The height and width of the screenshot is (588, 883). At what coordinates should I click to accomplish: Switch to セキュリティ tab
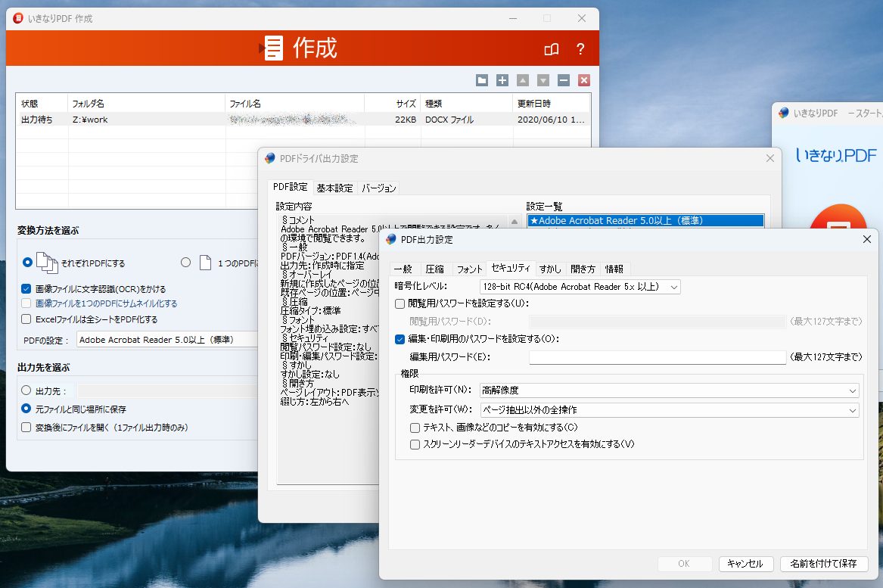[x=511, y=268]
